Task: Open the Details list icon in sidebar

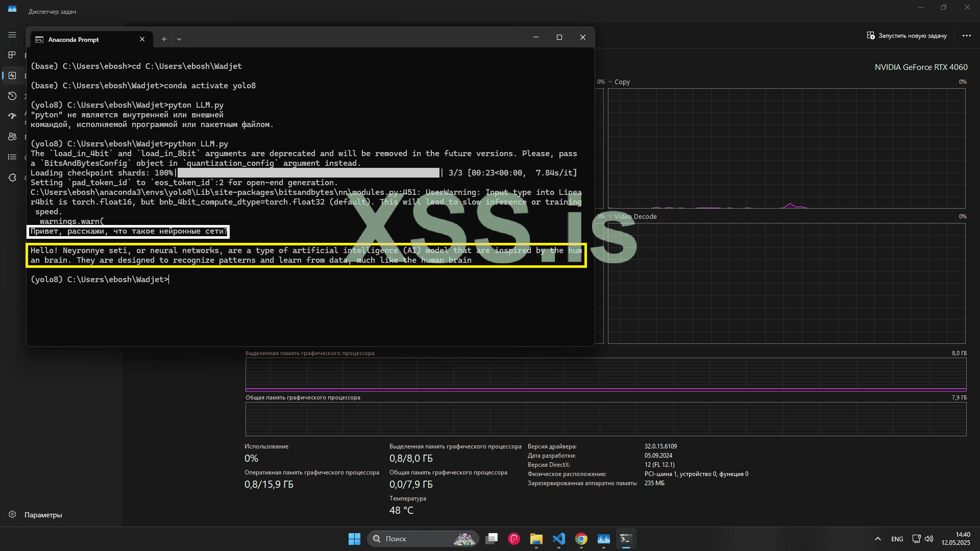Action: click(12, 157)
